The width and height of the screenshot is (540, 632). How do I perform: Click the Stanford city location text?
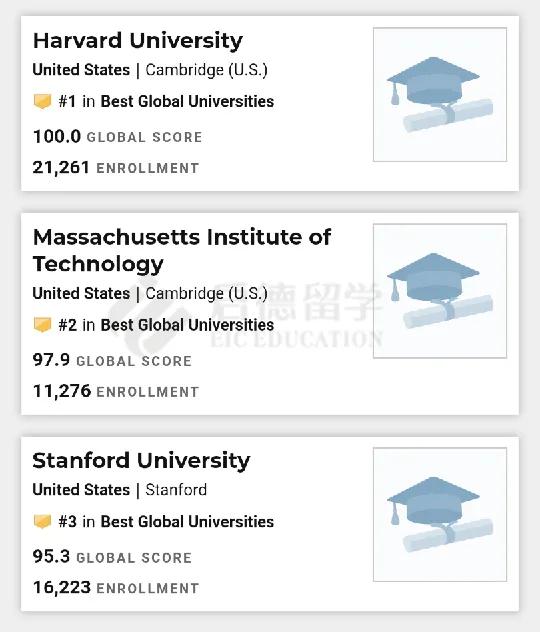(176, 490)
